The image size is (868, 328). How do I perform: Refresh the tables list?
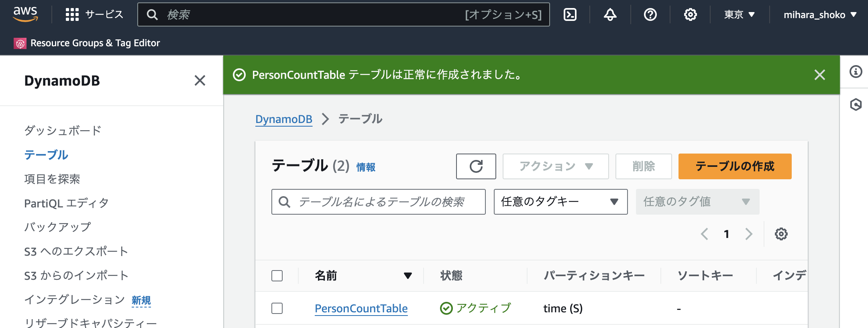point(476,166)
